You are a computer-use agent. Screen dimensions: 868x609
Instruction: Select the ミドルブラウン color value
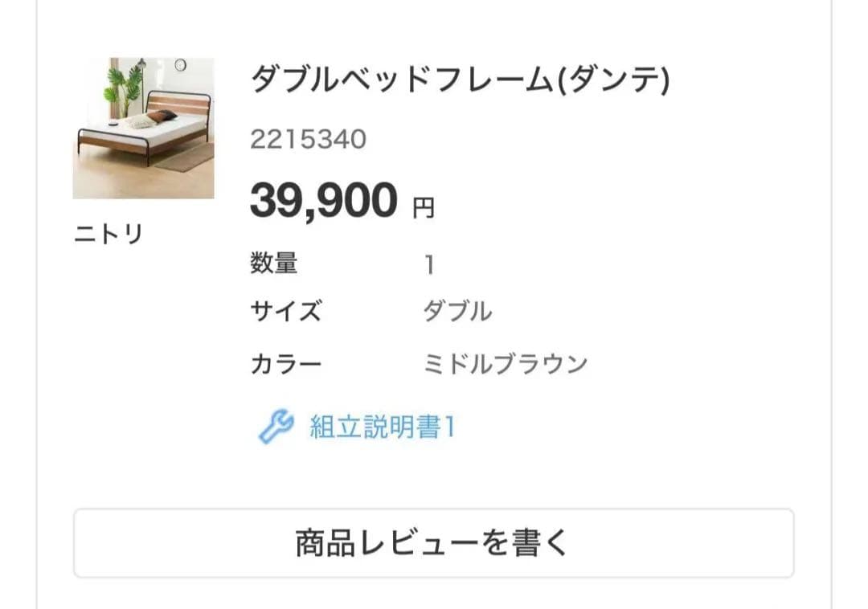click(506, 364)
